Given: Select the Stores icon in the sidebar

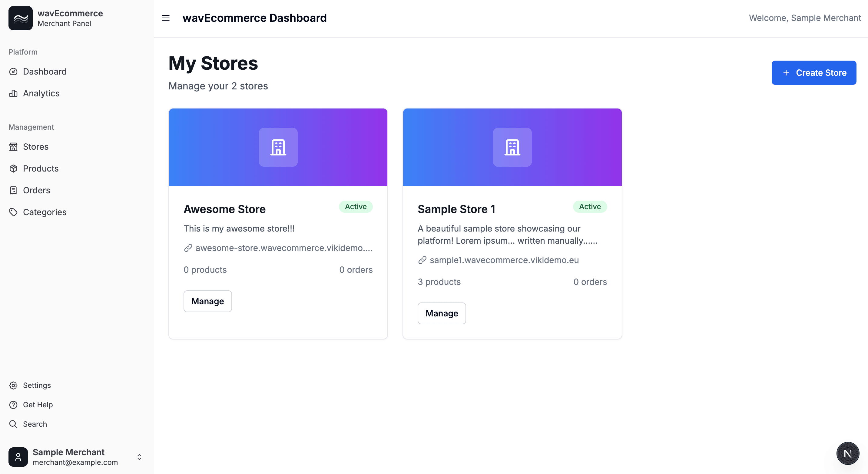Looking at the screenshot, I should 14,147.
